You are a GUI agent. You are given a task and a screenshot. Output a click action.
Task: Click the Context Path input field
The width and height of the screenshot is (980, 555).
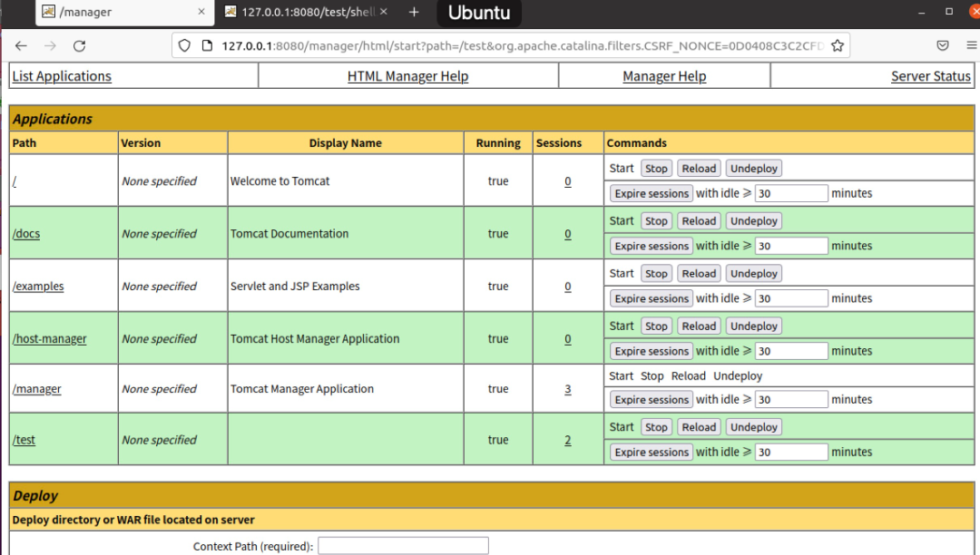pyautogui.click(x=403, y=546)
